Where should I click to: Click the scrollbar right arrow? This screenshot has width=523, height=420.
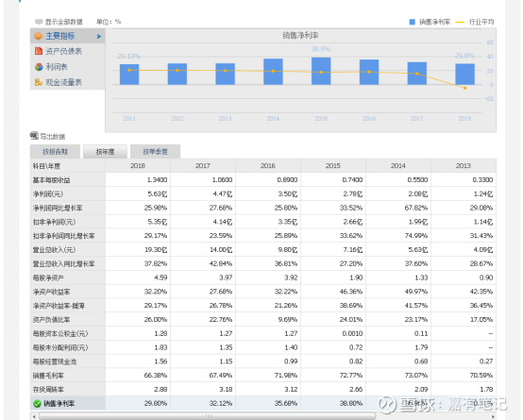(494, 416)
